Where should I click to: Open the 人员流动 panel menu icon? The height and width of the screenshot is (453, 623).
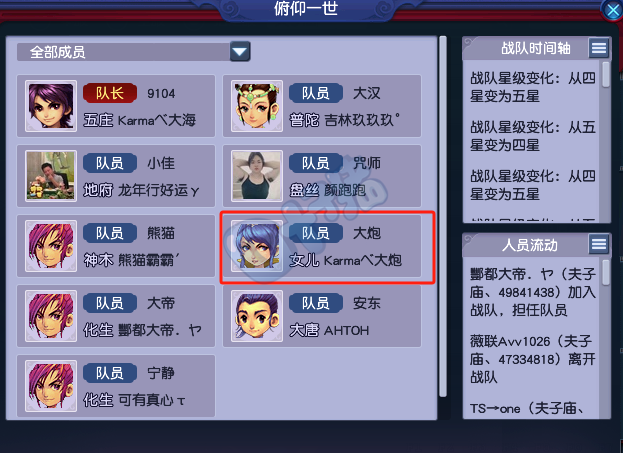[x=599, y=244]
